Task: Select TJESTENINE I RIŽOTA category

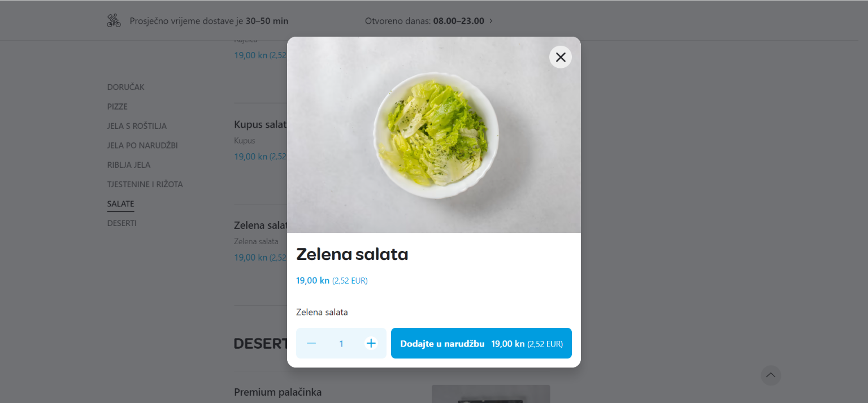Action: pos(145,184)
